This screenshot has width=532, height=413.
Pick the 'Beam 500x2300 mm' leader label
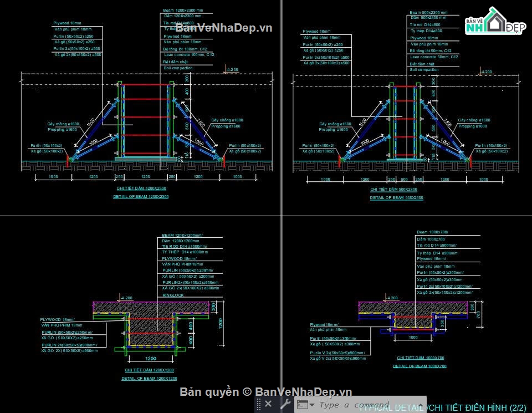tap(428, 13)
